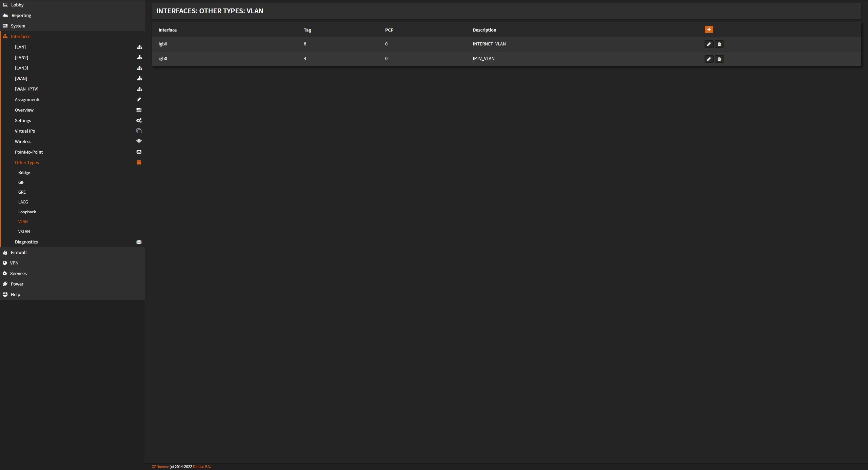
Task: Expand the Services menu section
Action: click(18, 273)
